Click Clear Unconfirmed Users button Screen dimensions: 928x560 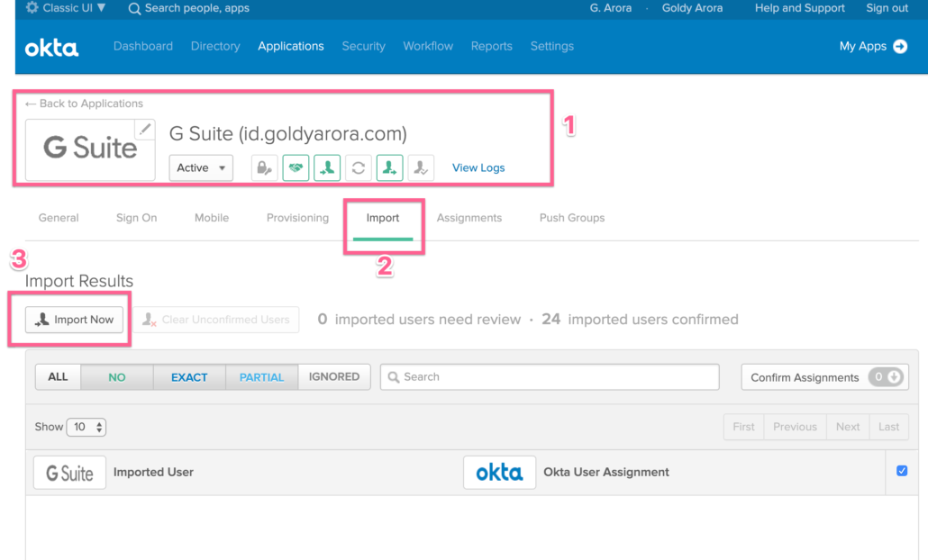click(216, 320)
